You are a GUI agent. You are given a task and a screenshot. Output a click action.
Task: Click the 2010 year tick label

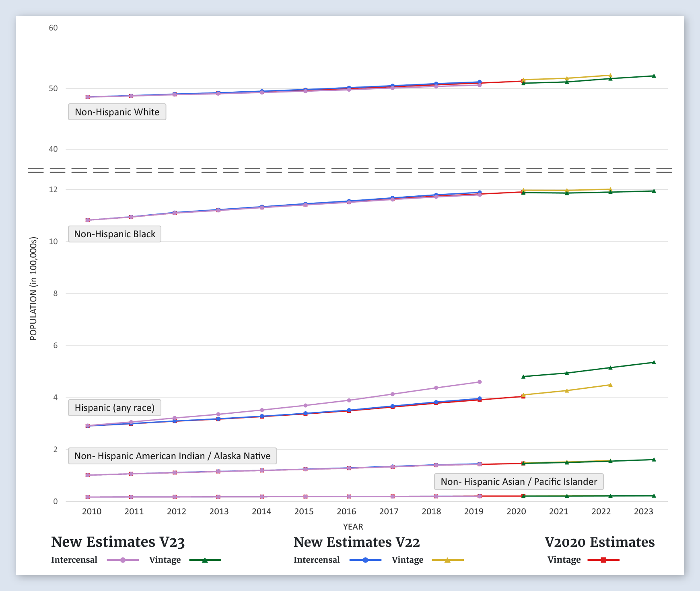coord(92,511)
